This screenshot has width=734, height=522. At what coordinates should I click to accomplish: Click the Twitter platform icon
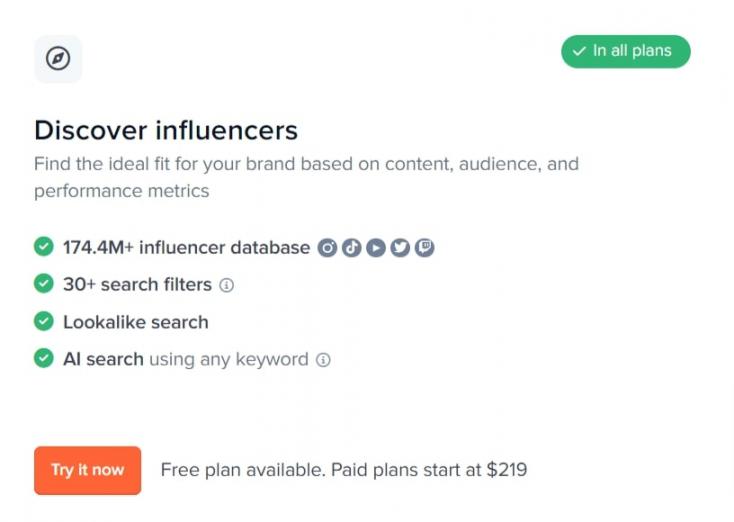(400, 248)
